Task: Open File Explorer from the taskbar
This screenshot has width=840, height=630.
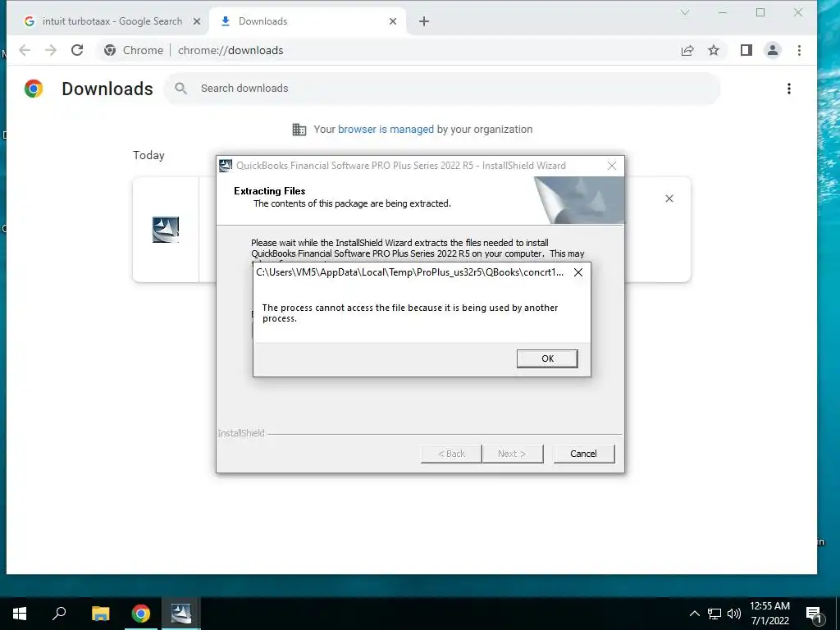Action: point(100,614)
